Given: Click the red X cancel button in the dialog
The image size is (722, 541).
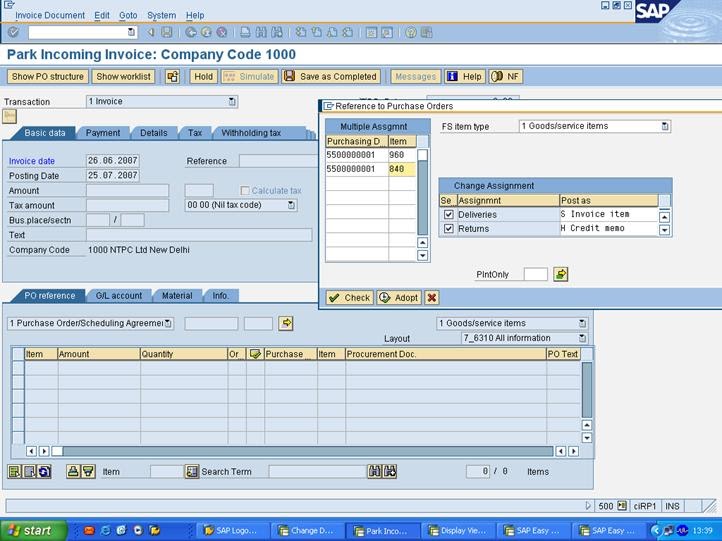Looking at the screenshot, I should (431, 298).
